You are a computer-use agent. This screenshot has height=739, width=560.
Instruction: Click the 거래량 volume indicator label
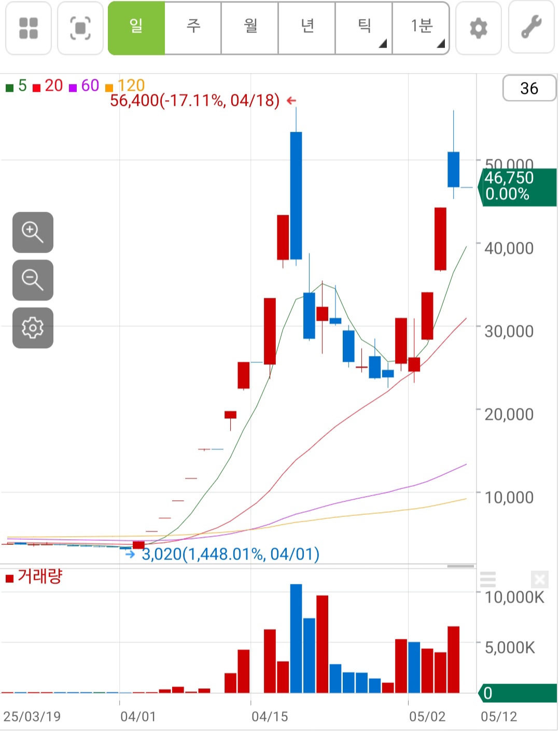pyautogui.click(x=39, y=576)
